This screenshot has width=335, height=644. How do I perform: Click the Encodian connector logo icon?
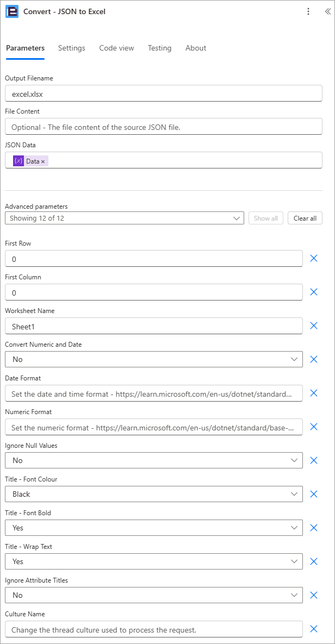pyautogui.click(x=12, y=11)
